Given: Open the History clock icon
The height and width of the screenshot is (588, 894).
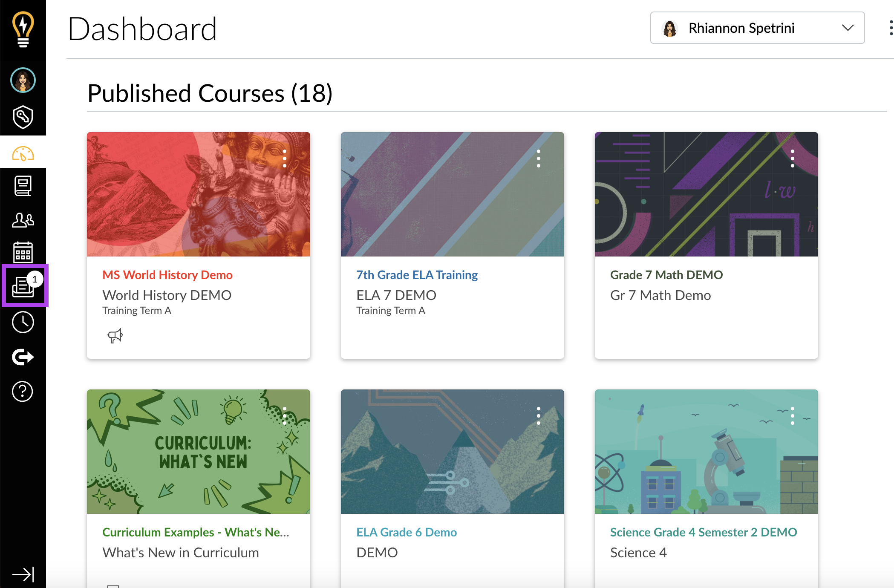Looking at the screenshot, I should pyautogui.click(x=23, y=322).
